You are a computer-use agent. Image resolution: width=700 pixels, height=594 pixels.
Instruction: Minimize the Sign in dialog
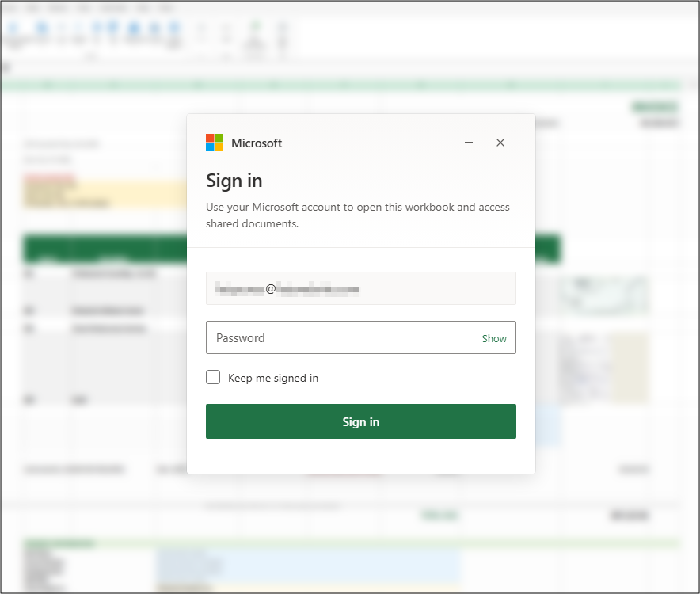(469, 143)
